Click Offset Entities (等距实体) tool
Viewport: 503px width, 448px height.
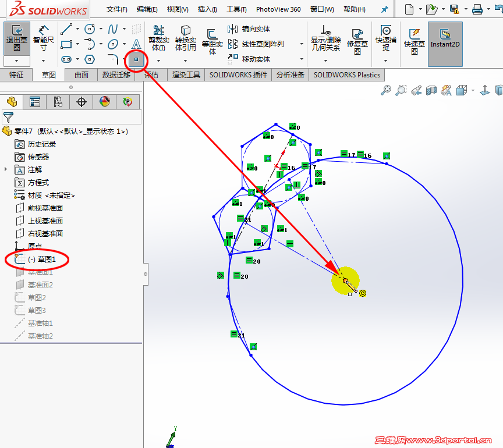[x=212, y=42]
